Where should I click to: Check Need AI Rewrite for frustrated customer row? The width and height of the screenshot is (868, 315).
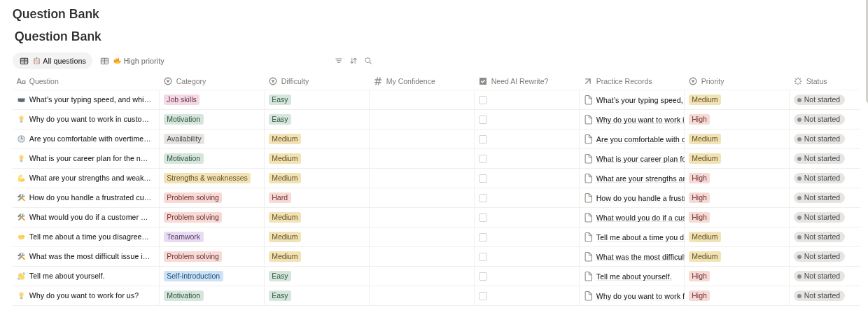483,198
